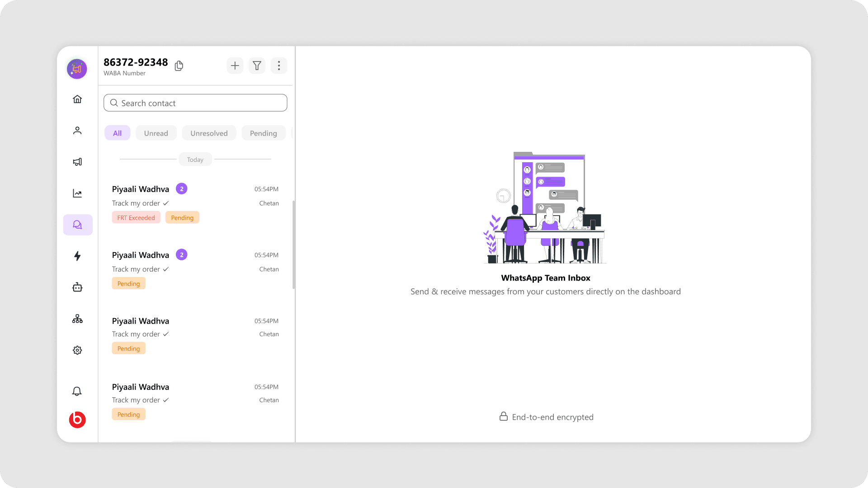Image resolution: width=868 pixels, height=488 pixels.
Task: Switch to the Unresolved filter tab
Action: [209, 133]
